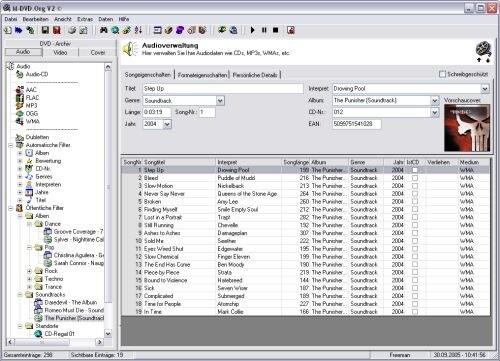Sort by the Songtitel column header

[x=179, y=162]
